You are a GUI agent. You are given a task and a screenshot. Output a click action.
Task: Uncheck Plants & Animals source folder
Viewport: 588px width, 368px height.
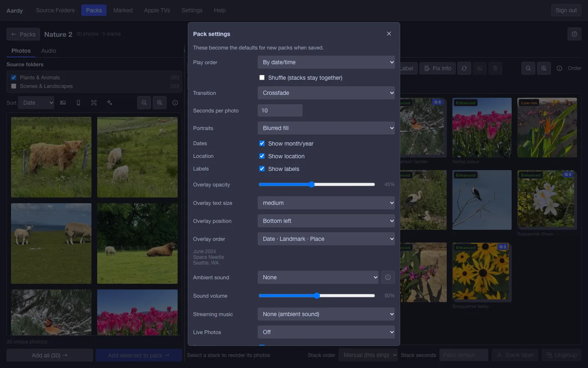click(14, 77)
